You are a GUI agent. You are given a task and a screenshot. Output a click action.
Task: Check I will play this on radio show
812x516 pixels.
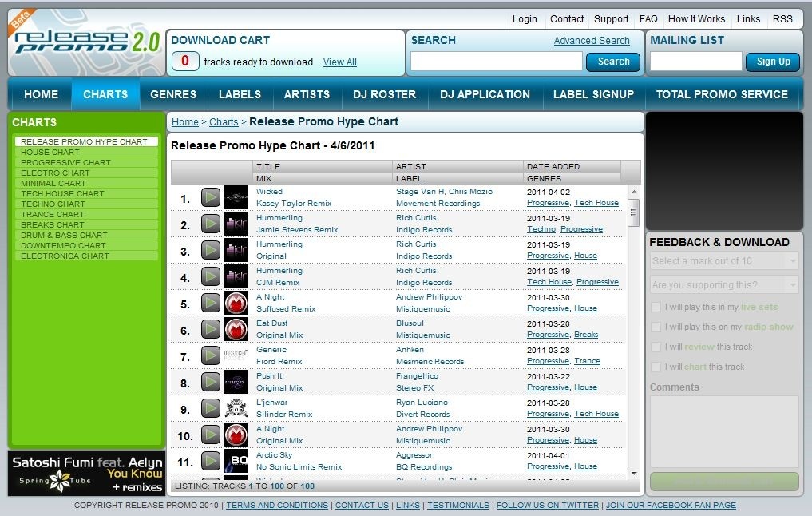pyautogui.click(x=656, y=327)
